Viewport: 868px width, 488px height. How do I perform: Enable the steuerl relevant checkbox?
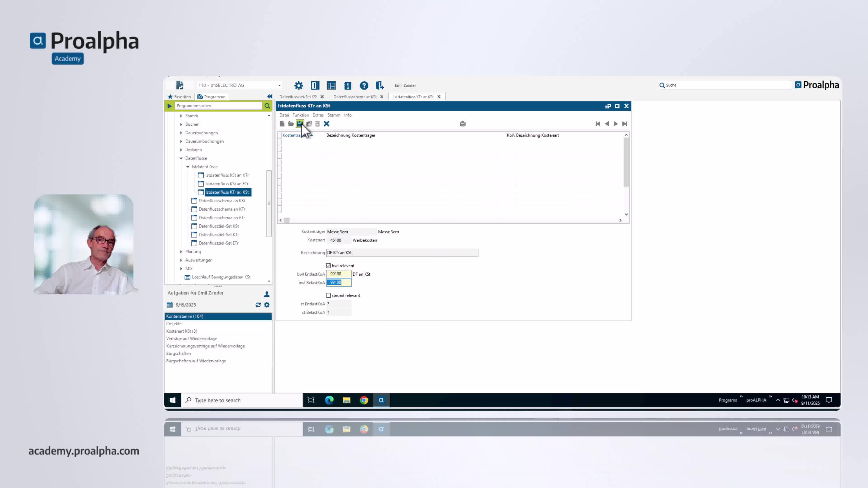[x=328, y=295]
